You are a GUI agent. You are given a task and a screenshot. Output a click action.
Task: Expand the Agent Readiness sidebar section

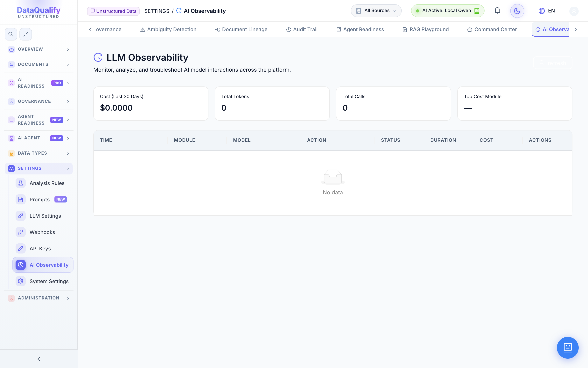click(39, 120)
